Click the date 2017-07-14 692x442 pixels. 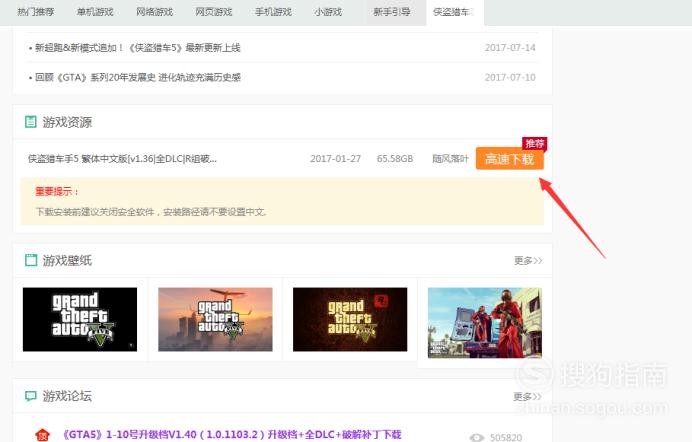(x=510, y=48)
